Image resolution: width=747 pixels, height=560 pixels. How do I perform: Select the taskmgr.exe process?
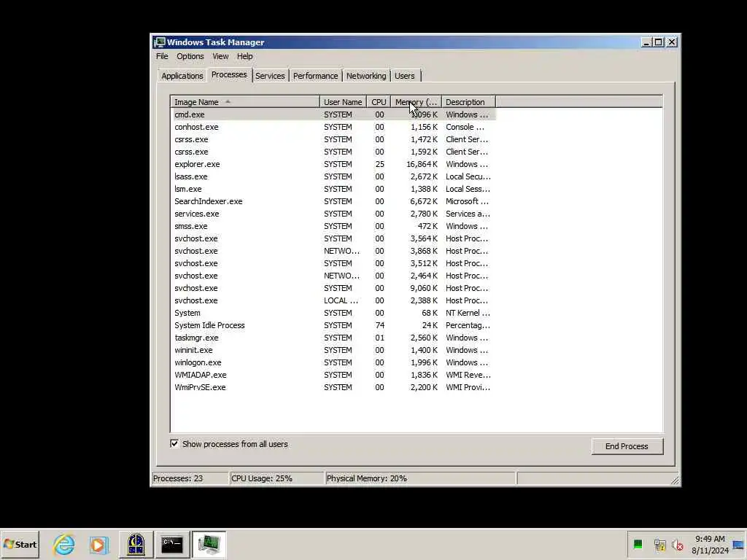tap(333, 338)
